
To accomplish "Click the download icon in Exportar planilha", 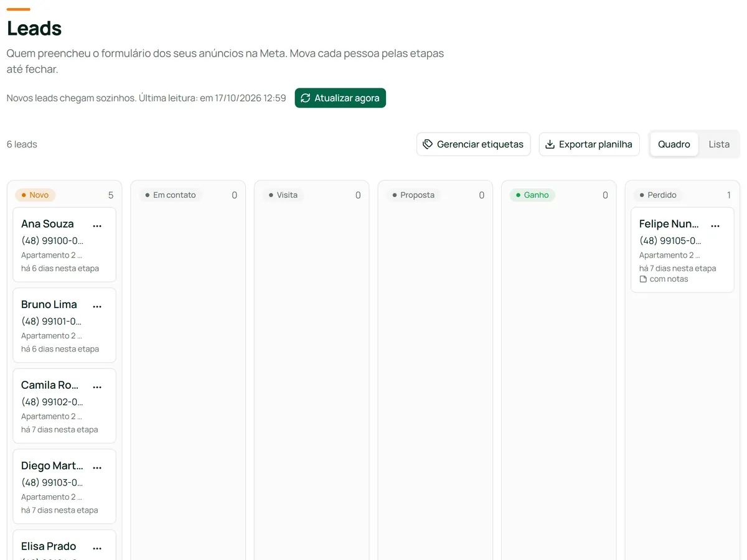I will (550, 144).
